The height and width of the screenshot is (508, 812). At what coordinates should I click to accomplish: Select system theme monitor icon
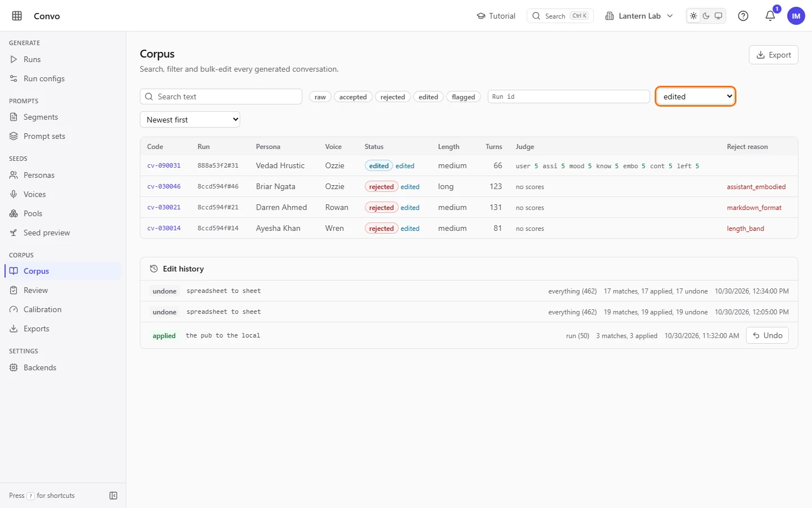coord(718,16)
